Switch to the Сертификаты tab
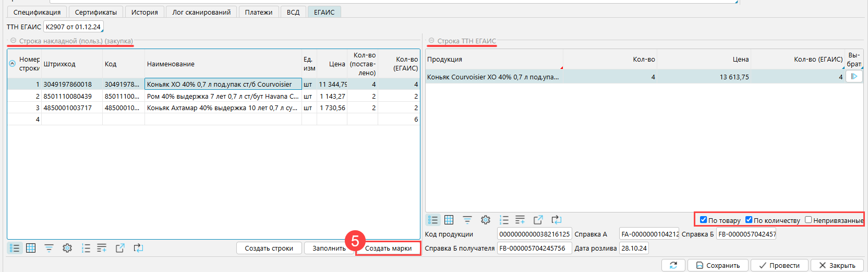This screenshot has height=272, width=868. pos(96,12)
